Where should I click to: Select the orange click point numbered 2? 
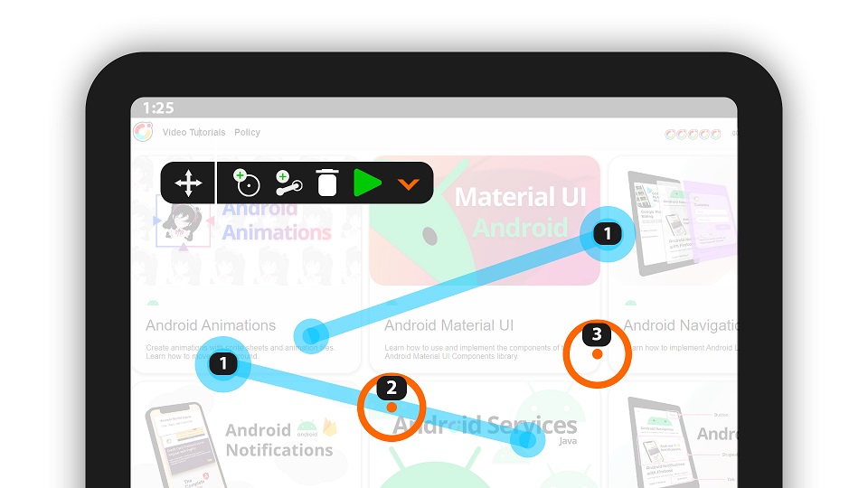pos(392,408)
